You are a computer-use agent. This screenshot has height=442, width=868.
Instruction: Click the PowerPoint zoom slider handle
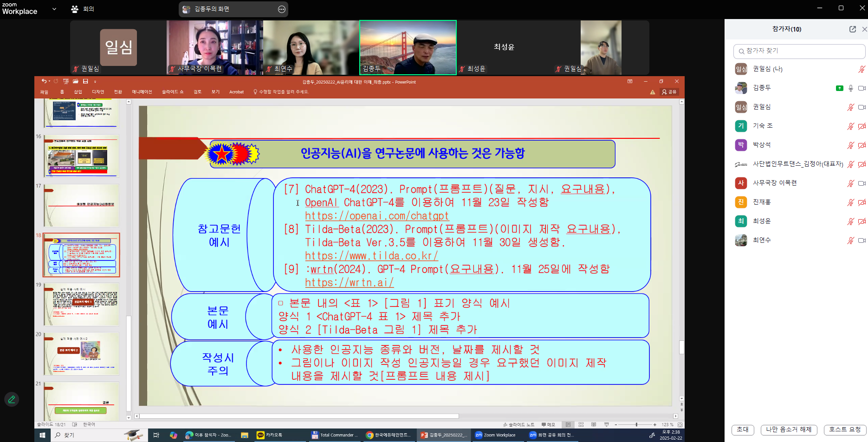[636, 424]
